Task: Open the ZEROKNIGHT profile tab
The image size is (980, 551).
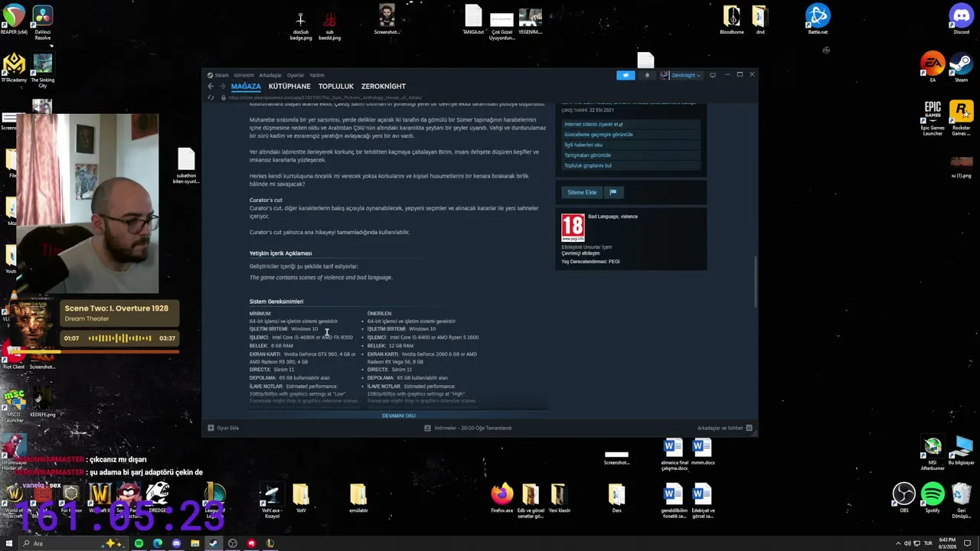Action: (384, 86)
